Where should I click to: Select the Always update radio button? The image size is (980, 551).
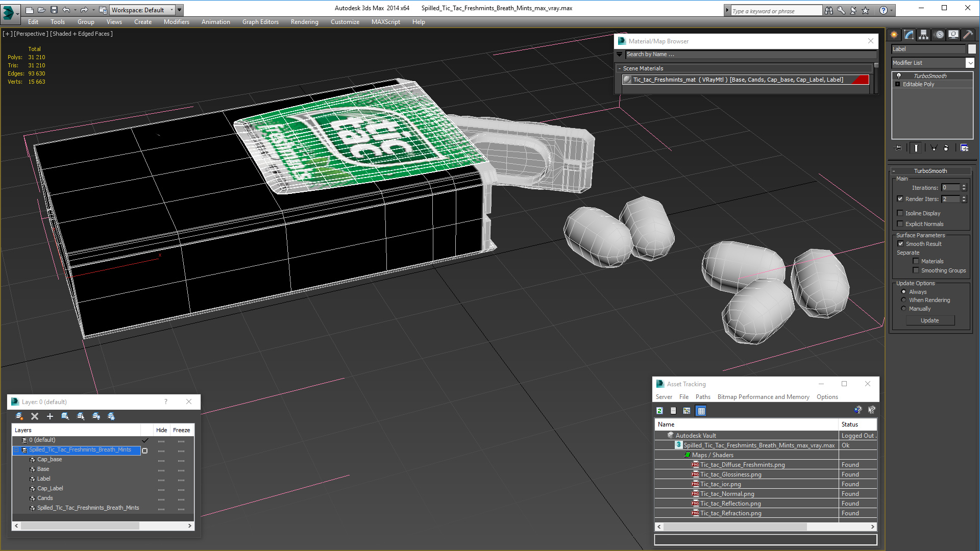[904, 292]
